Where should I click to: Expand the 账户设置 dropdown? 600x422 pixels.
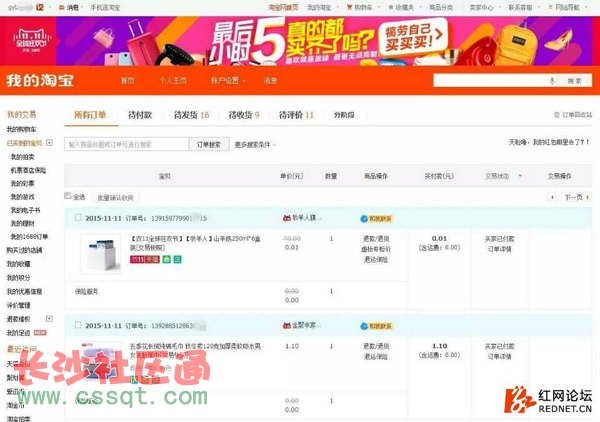228,80
